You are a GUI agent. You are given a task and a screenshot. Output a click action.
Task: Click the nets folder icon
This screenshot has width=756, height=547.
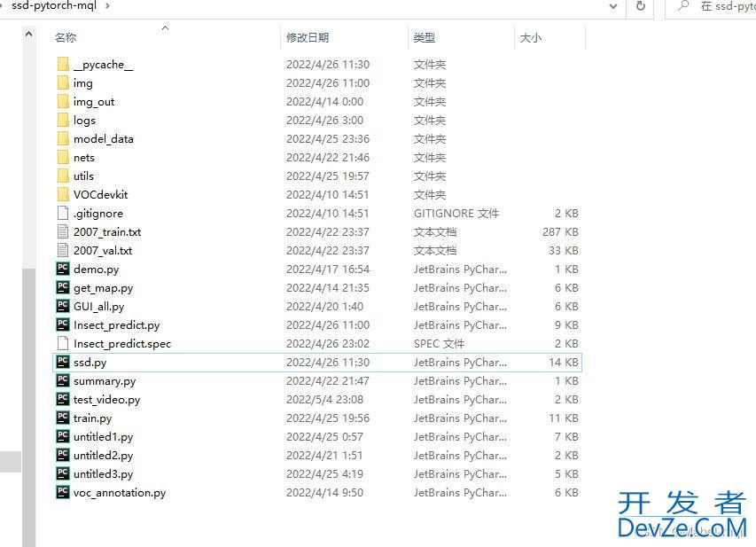pos(63,157)
